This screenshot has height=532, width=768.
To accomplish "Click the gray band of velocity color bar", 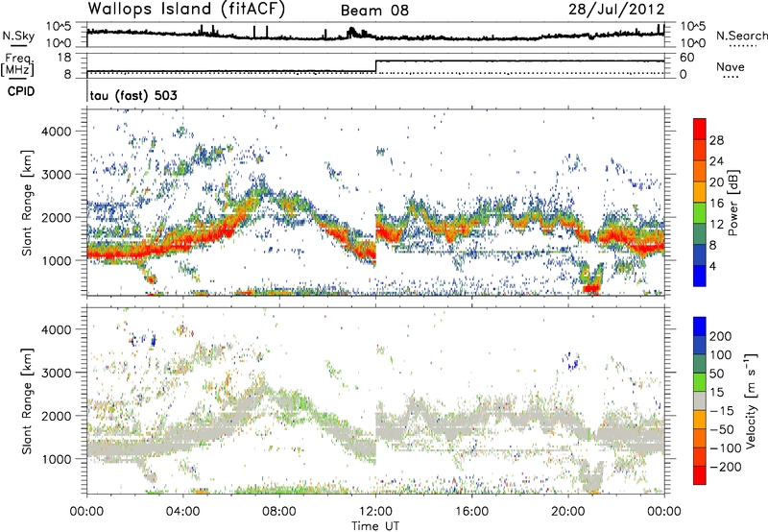I will click(x=700, y=401).
